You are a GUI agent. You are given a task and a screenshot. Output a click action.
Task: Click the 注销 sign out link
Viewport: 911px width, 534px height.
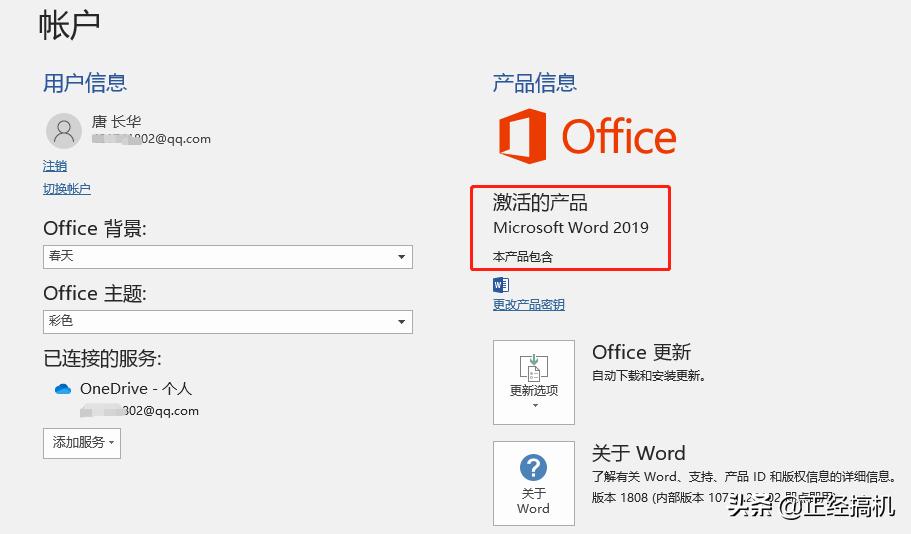[55, 166]
